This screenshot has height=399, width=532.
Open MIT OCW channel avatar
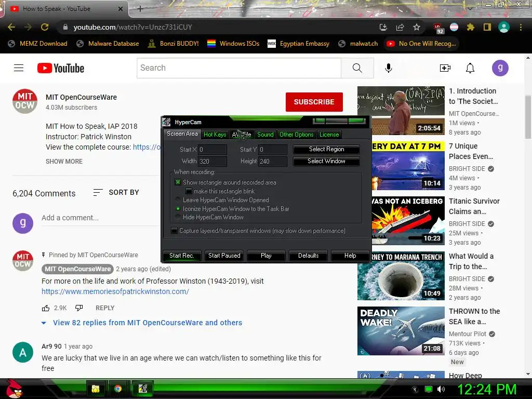coord(25,101)
